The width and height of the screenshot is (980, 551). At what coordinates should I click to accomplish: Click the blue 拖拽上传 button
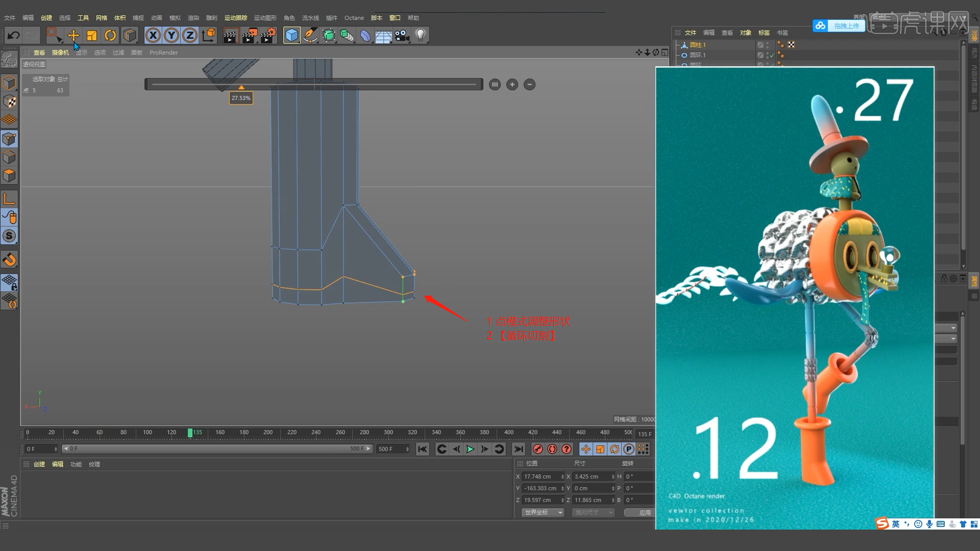(846, 26)
